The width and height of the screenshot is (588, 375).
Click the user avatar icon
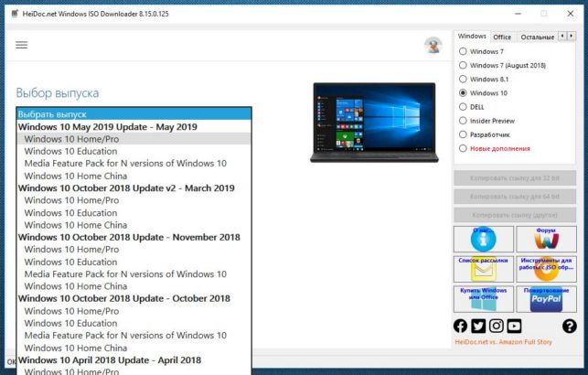coord(433,46)
